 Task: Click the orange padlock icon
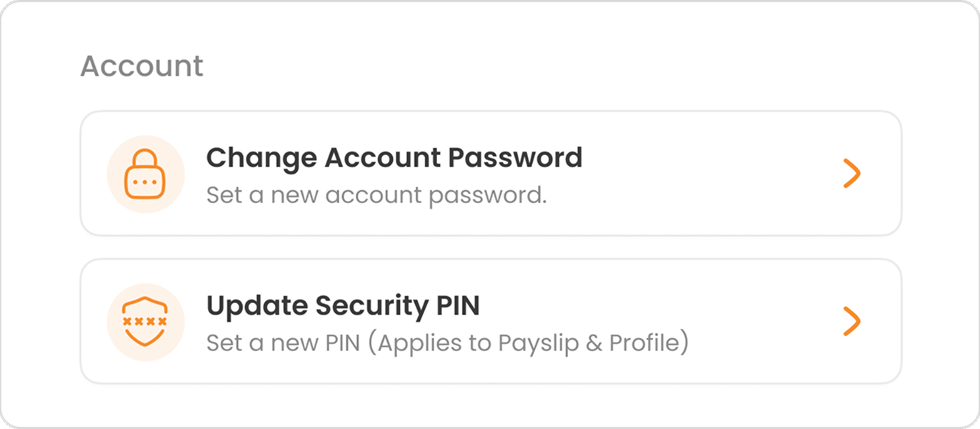(146, 174)
